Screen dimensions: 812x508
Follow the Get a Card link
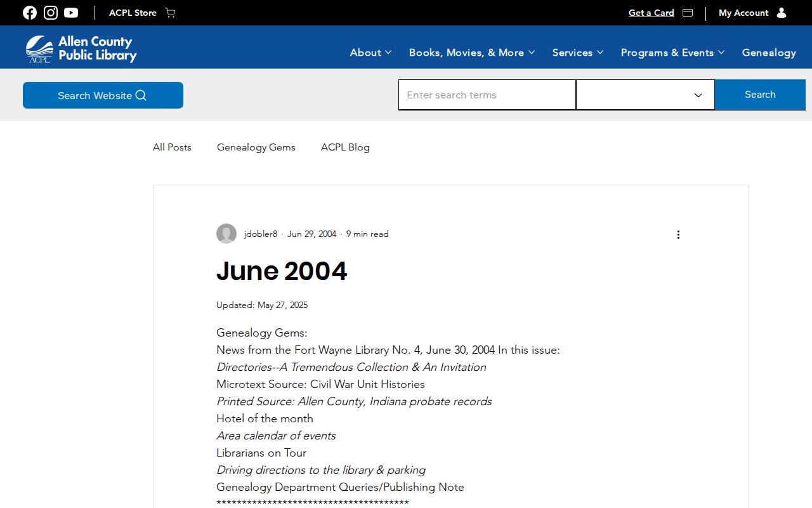pos(652,13)
